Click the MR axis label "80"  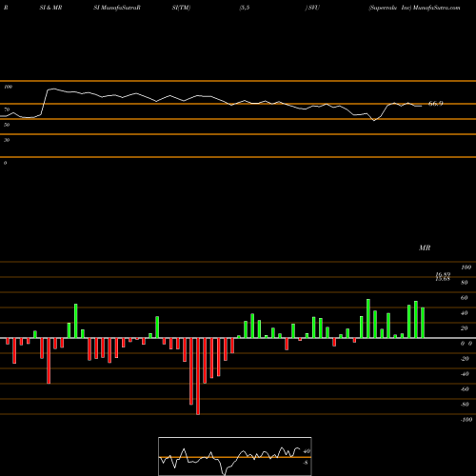coord(465,283)
